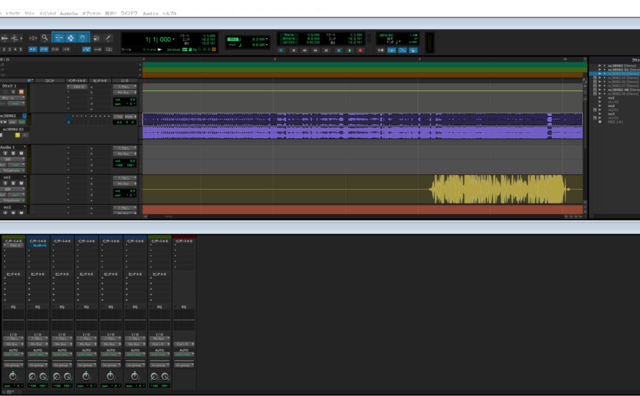Select the Trim tool
The image size is (640, 396).
(59, 38)
